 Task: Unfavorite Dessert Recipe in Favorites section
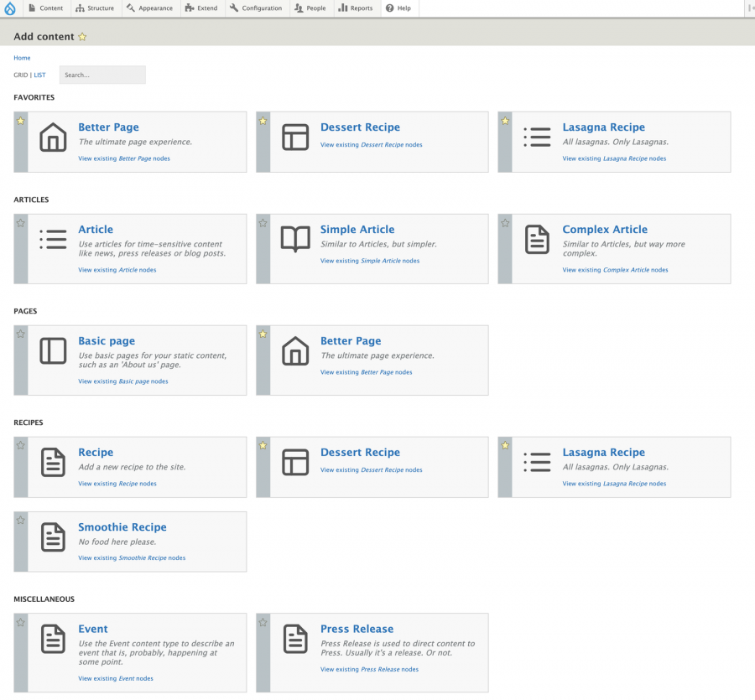tap(263, 122)
